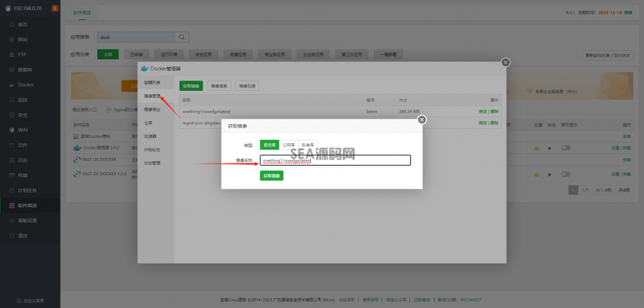
Task: Select the 官方库 image type
Action: [x=269, y=145]
